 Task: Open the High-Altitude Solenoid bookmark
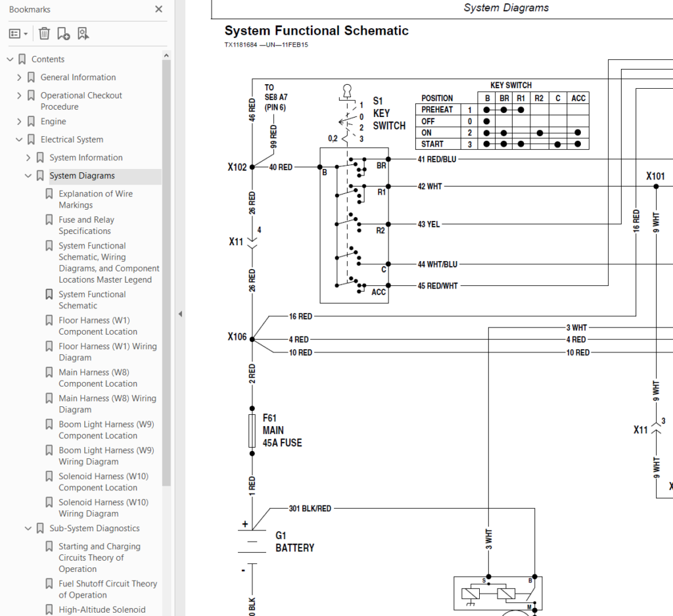pyautogui.click(x=102, y=609)
